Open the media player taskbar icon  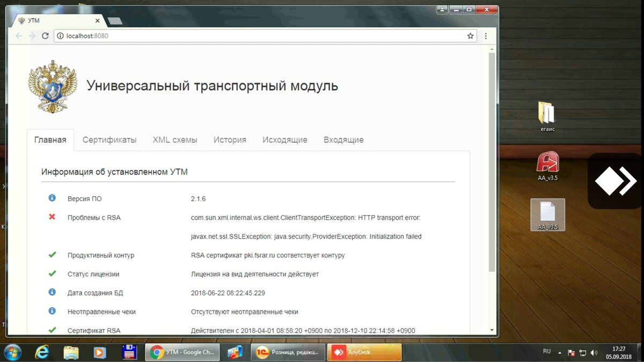pos(100,352)
